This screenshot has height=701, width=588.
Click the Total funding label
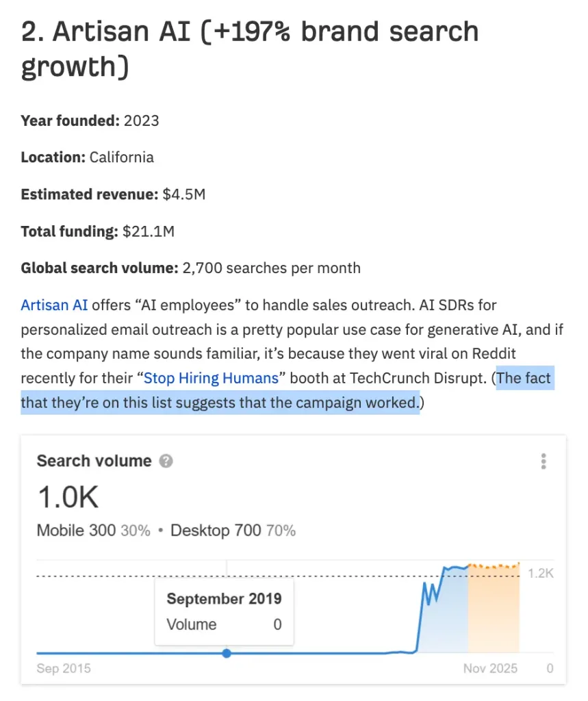70,231
